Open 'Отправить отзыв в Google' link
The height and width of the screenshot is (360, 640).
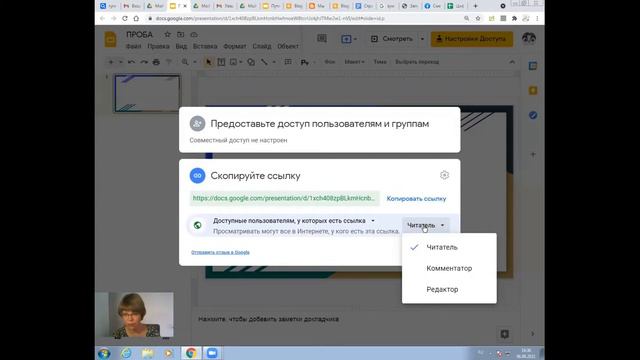point(220,252)
